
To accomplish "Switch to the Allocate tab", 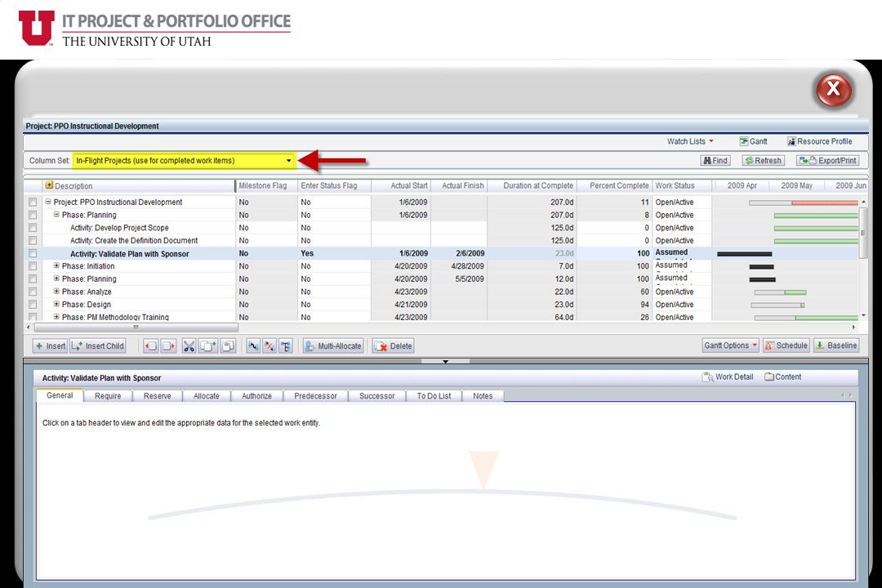I will click(207, 396).
